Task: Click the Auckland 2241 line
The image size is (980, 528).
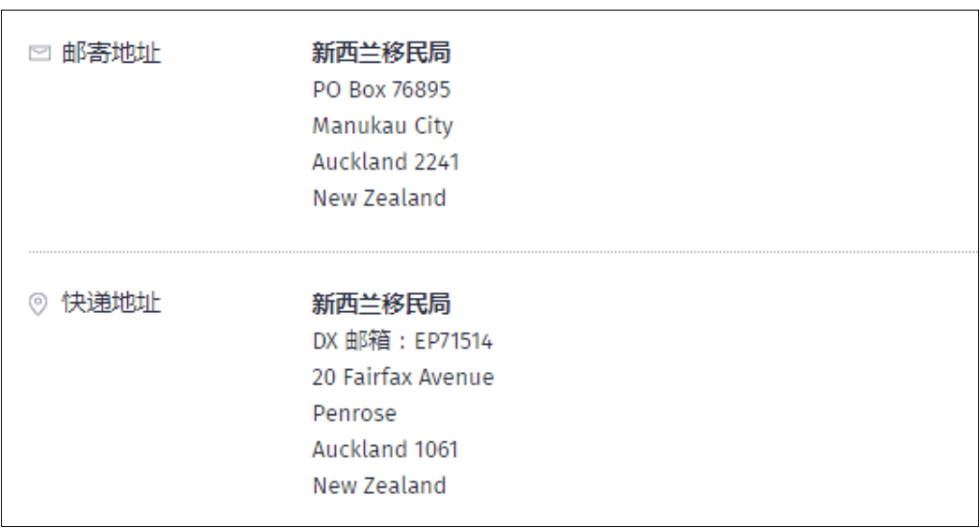Action: click(x=386, y=162)
